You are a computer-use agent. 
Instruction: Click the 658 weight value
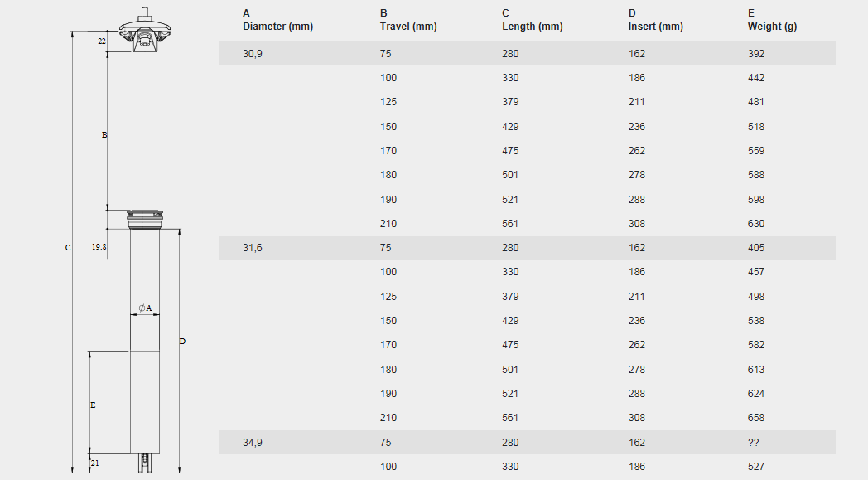pos(756,417)
